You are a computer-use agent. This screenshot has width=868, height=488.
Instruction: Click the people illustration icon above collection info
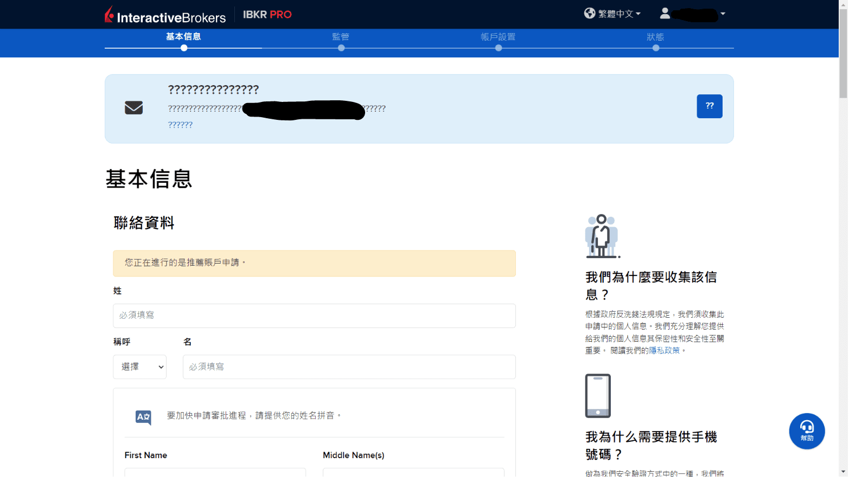coord(602,236)
